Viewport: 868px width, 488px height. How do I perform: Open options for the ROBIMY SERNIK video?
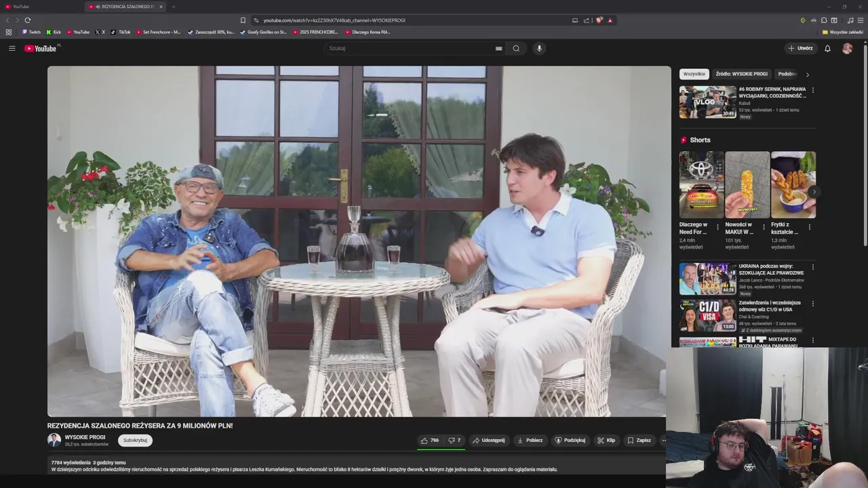(x=813, y=90)
